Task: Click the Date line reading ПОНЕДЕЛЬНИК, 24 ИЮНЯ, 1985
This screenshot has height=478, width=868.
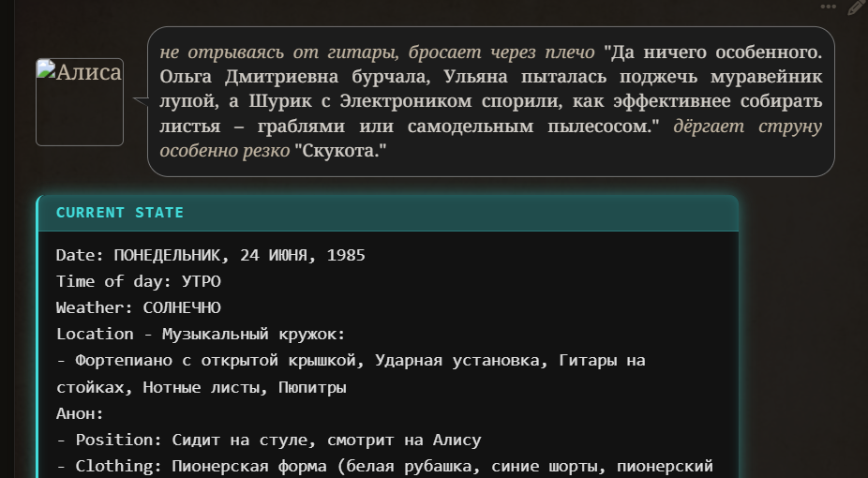Action: tap(210, 255)
